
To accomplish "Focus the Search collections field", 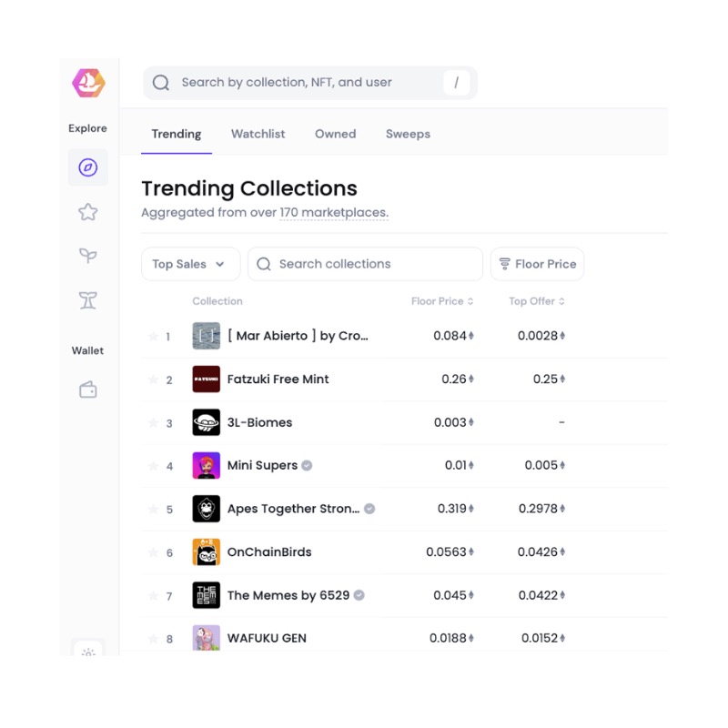I will [x=366, y=264].
